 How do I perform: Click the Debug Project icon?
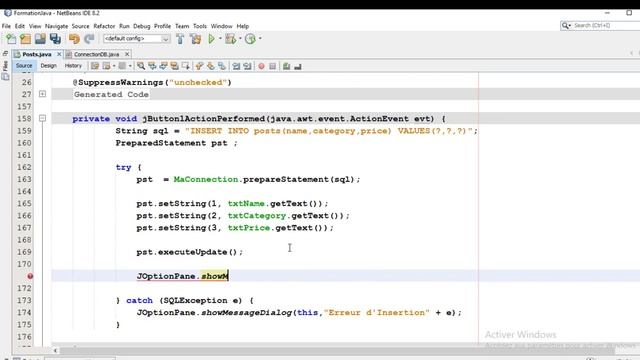[x=230, y=39]
